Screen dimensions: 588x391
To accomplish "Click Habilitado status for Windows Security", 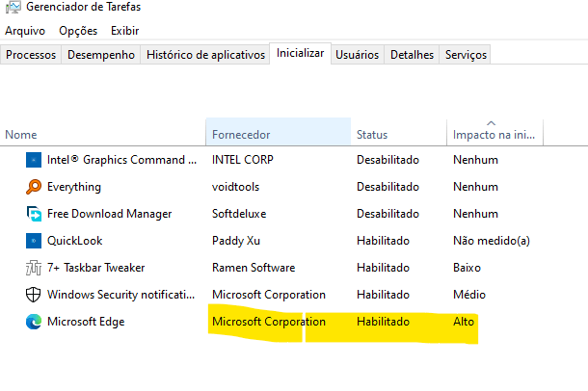I will click(x=383, y=295).
